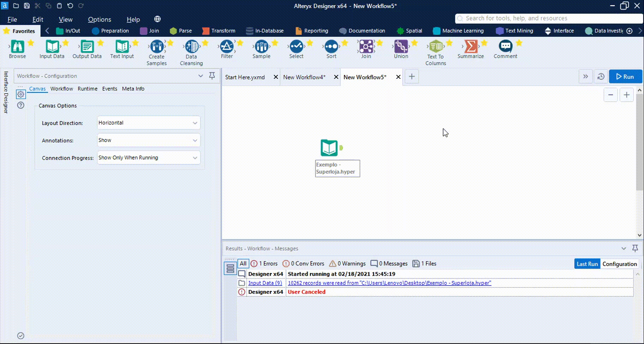This screenshot has width=644, height=344.
Task: Filter results by 0 Conv Errors
Action: click(x=303, y=263)
